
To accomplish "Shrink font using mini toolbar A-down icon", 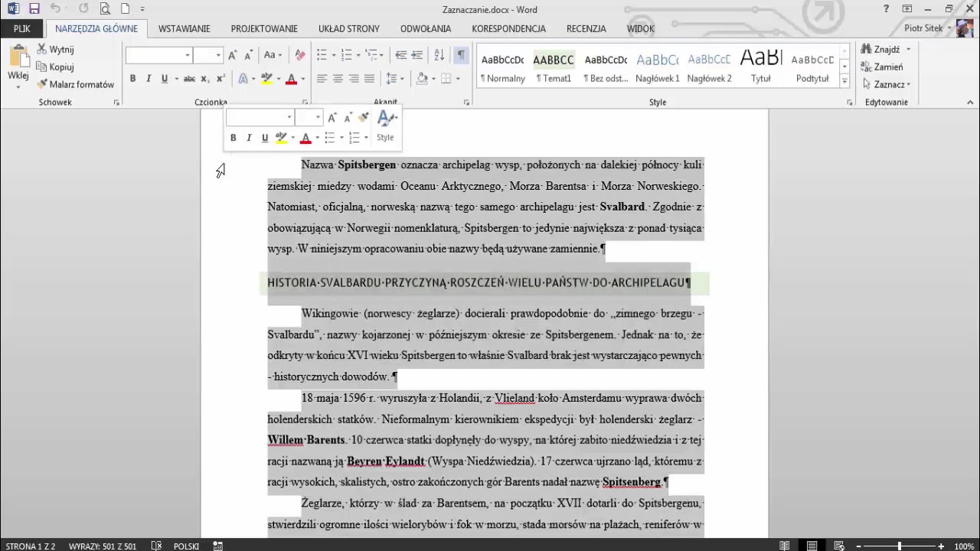I will click(348, 117).
